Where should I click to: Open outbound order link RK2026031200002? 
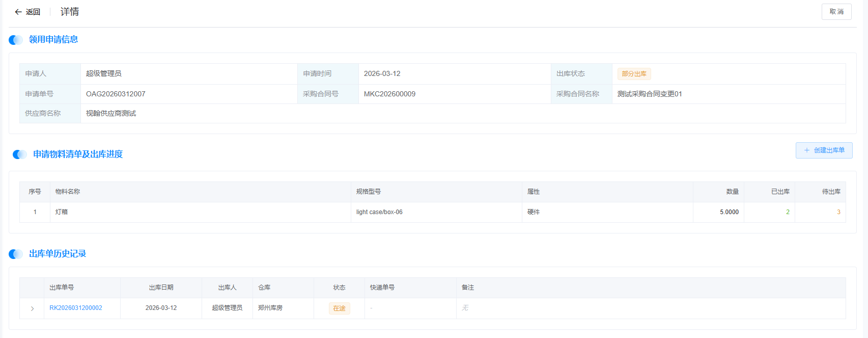[x=76, y=308]
